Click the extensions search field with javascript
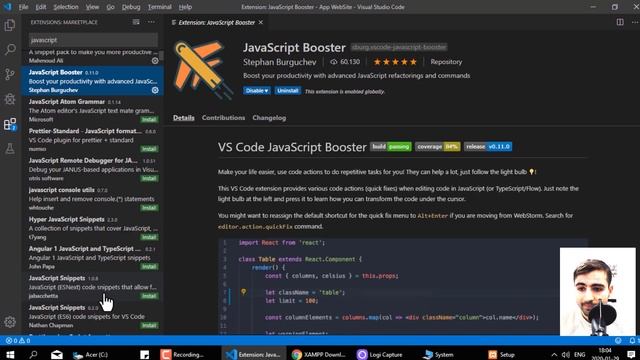 tap(93, 40)
